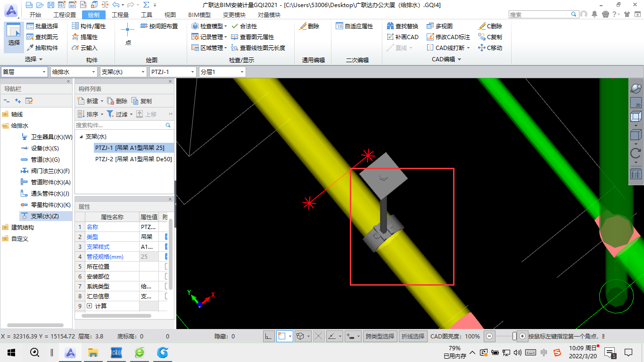Image resolution: width=644 pixels, height=362 pixels.
Task: Check the 汇总信息 row checkbox
Action: tap(166, 296)
